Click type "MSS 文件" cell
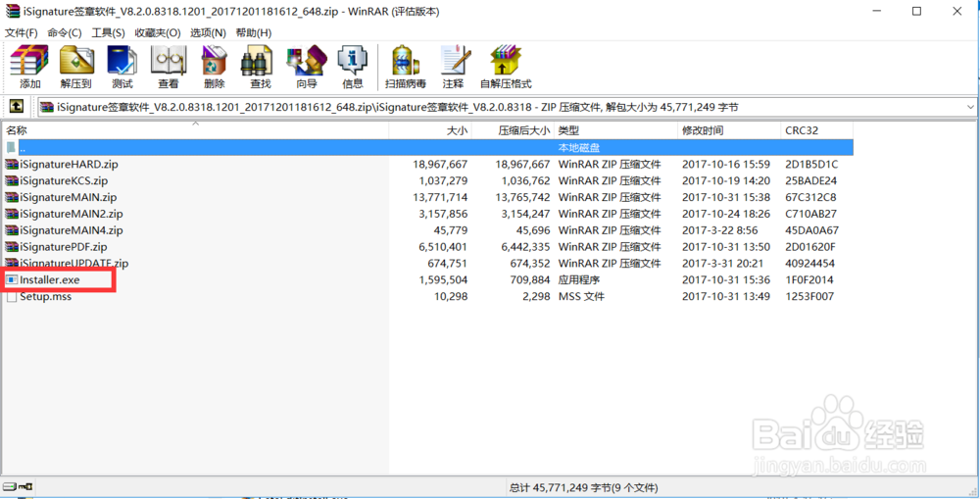Image resolution: width=980 pixels, height=499 pixels. pos(581,296)
